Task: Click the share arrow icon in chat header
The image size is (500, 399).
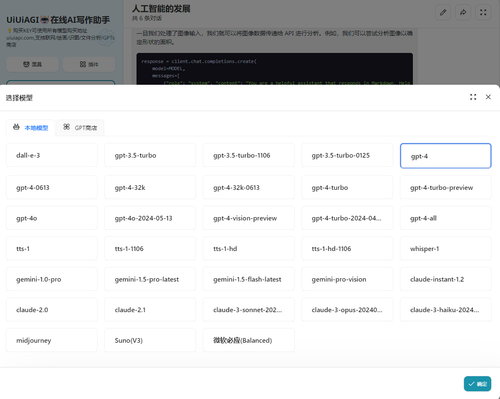Action: [x=463, y=13]
